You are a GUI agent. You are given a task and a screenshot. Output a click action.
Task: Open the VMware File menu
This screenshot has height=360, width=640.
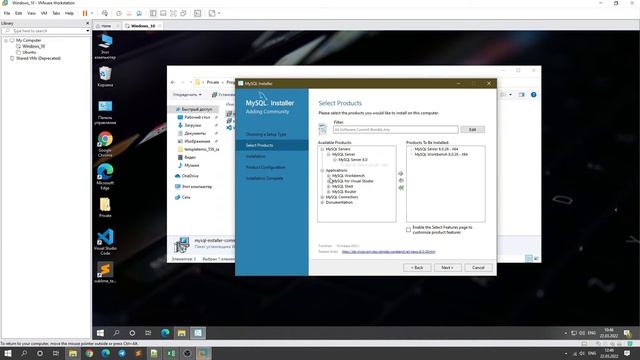point(7,13)
